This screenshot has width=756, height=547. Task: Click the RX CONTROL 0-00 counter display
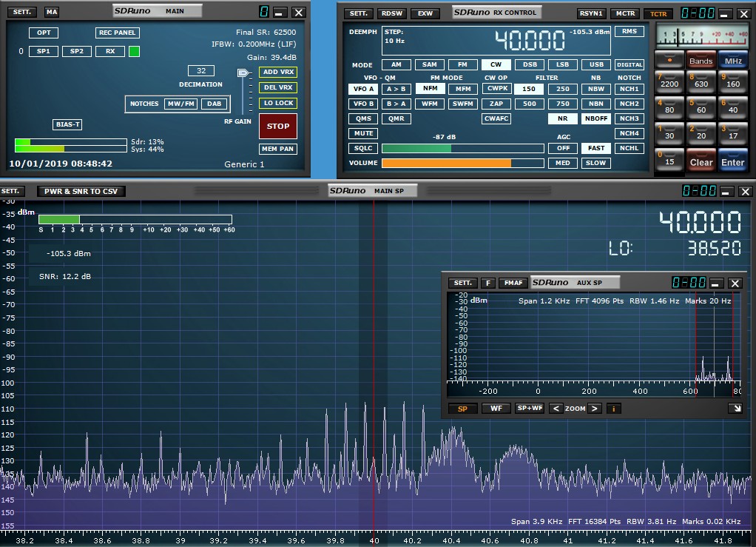pos(698,13)
